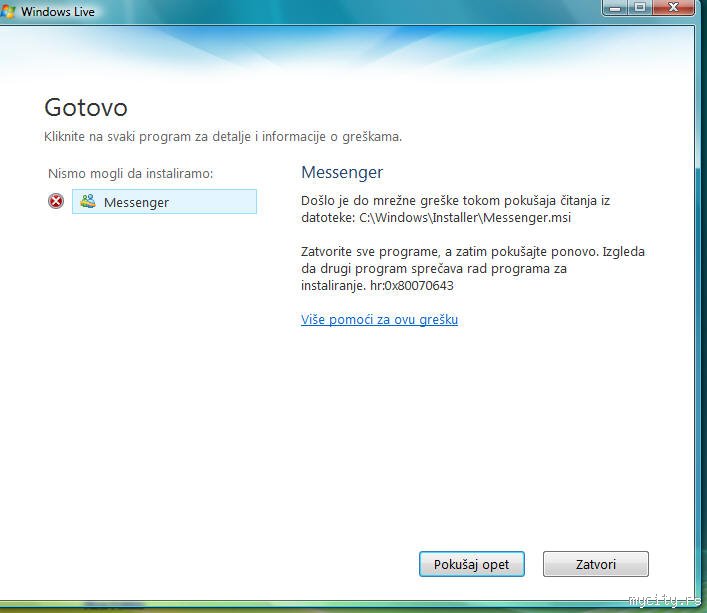Click the red error icon beside Messenger
Screen dimensions: 707x613
coord(56,201)
